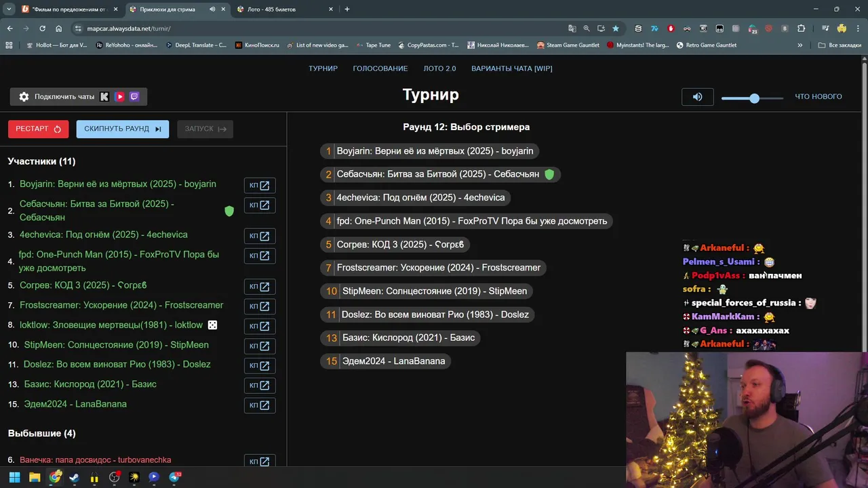
Task: Select round option 13 Базис Кислород
Action: coord(400,338)
